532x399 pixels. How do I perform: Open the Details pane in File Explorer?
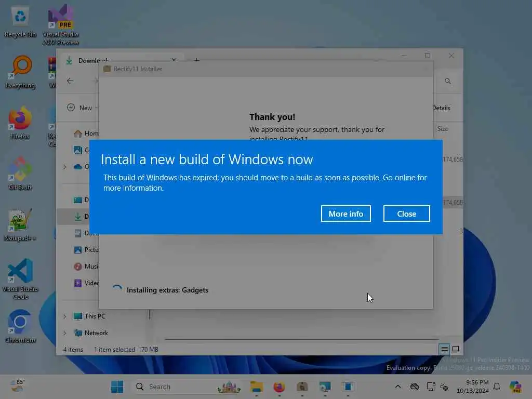(x=442, y=108)
